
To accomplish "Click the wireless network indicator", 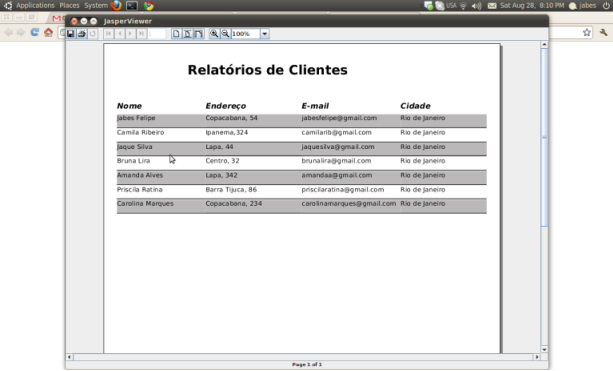I will coord(463,5).
